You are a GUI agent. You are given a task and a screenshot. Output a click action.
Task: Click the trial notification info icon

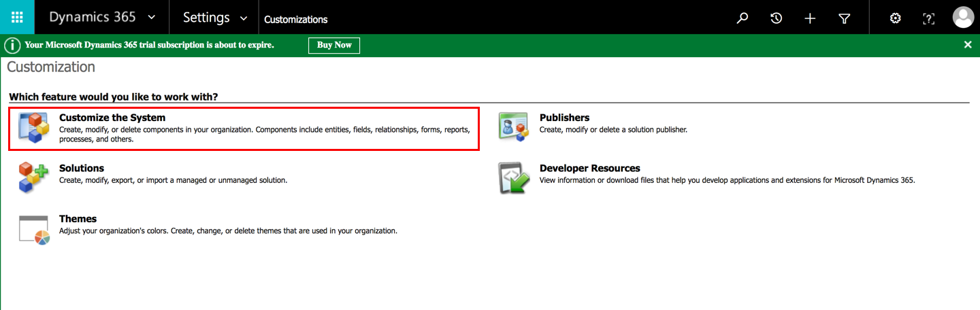pos(12,45)
